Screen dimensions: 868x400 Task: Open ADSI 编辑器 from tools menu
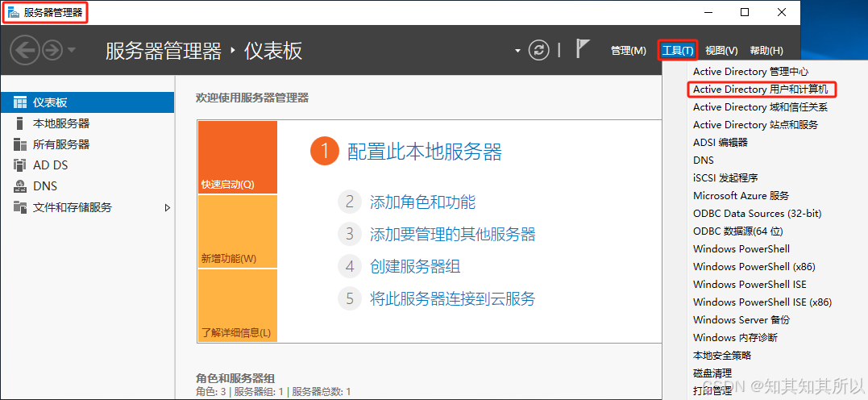(x=721, y=143)
